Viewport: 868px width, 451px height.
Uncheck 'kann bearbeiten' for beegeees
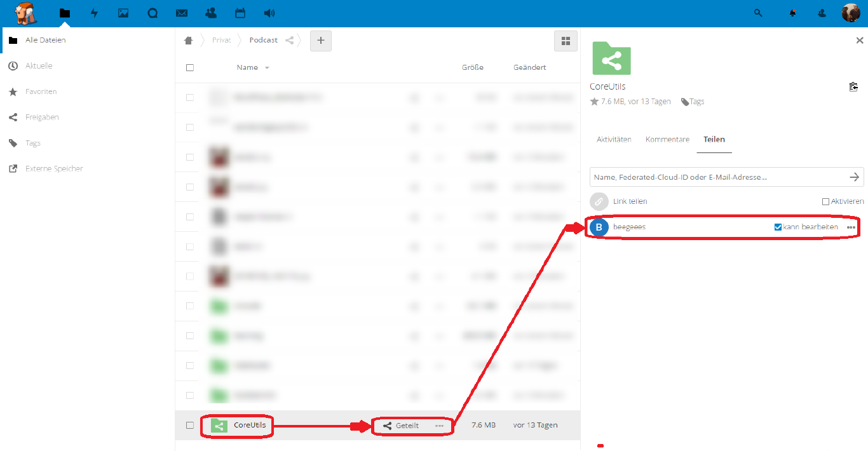tap(778, 227)
